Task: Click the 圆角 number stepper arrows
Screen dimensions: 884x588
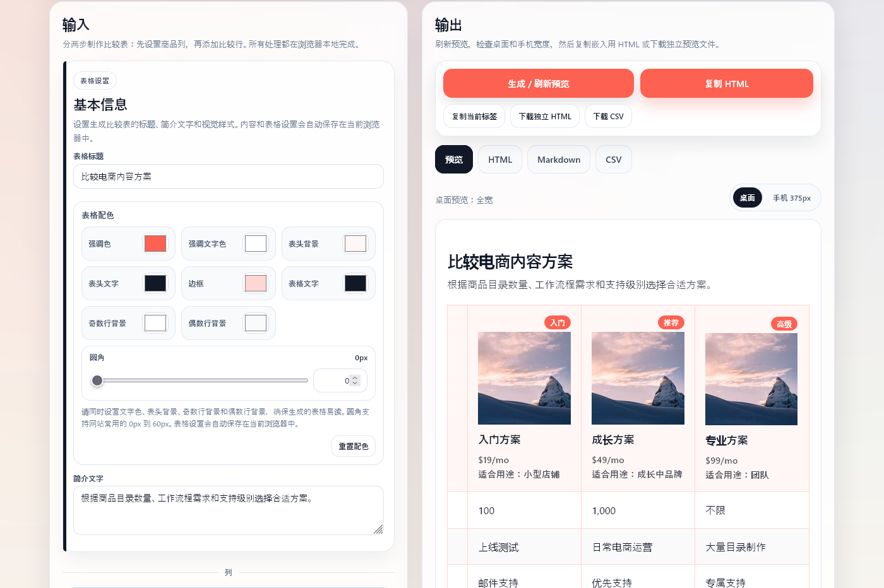Action: (355, 380)
